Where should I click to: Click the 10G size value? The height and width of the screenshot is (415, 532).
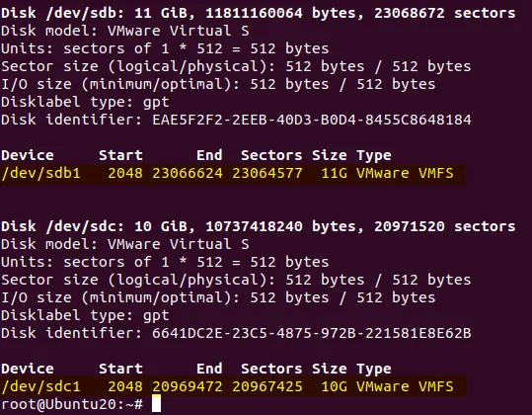point(335,386)
